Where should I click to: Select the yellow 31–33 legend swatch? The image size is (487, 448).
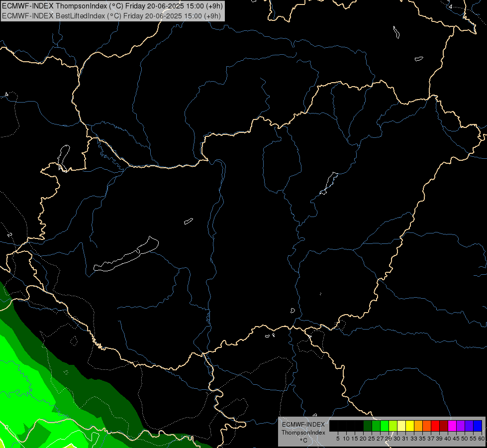[410, 426]
